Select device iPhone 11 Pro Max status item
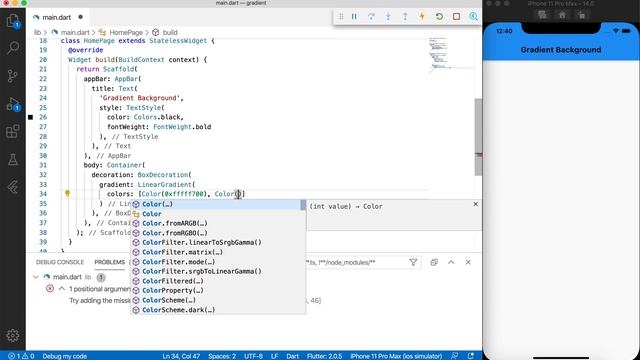 click(396, 356)
